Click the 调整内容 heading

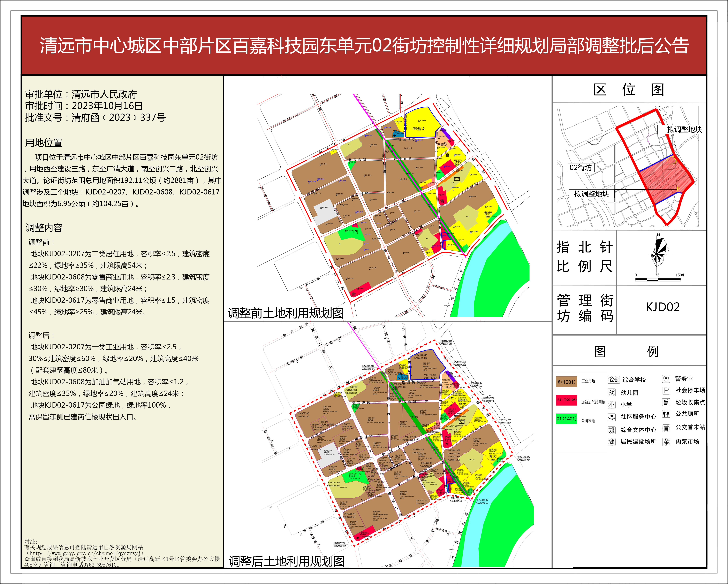pos(44,228)
